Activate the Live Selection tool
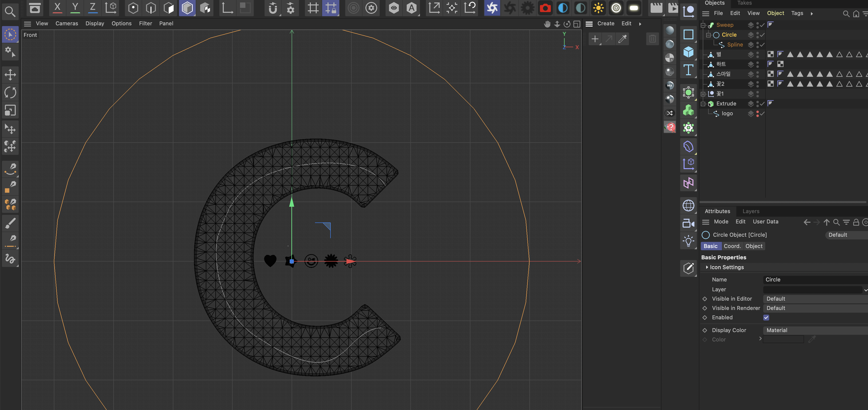868x410 pixels. tap(10, 35)
